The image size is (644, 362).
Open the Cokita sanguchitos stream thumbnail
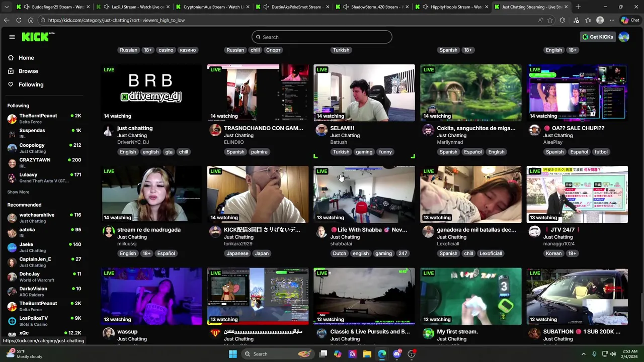click(x=471, y=93)
